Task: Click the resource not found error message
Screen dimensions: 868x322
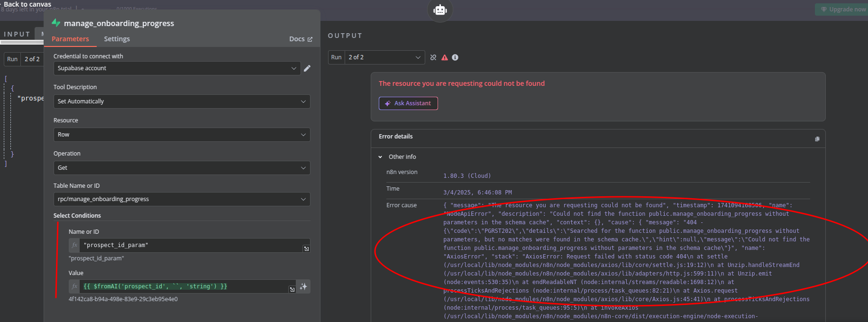Action: pyautogui.click(x=462, y=83)
